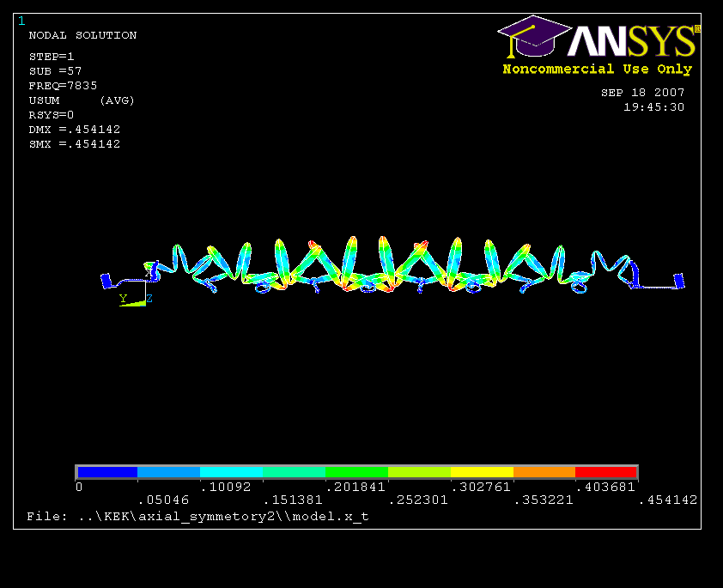Click the orange legend color band
The height and width of the screenshot is (588, 723).
544,472
